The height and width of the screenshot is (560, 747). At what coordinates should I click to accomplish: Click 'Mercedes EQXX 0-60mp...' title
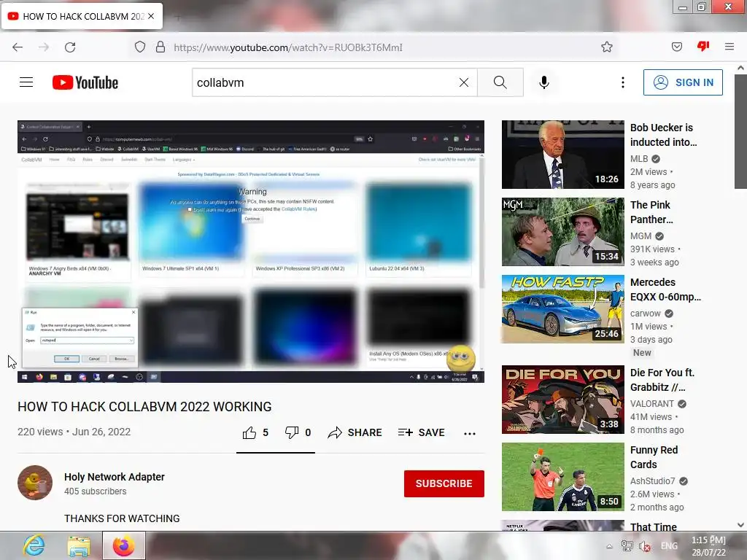click(x=665, y=289)
